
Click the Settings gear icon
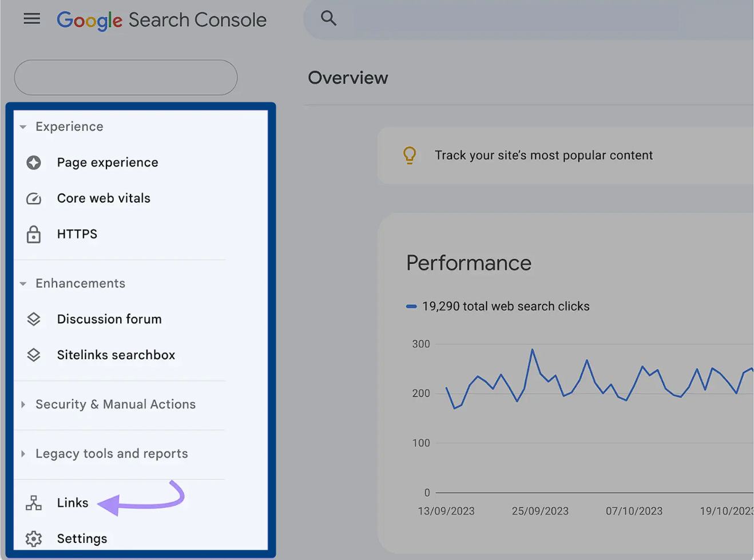pos(34,539)
